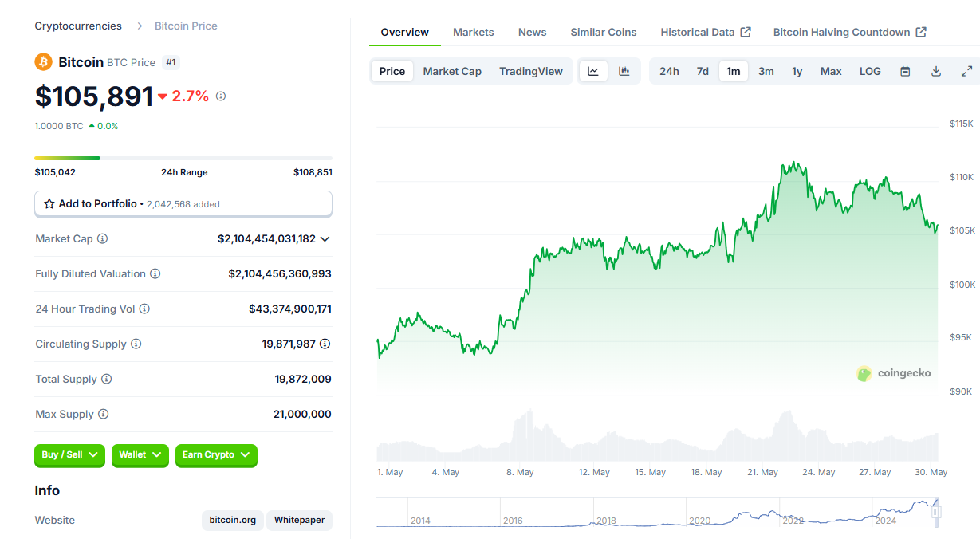Switch chart to TradingView
980x539 pixels.
point(531,71)
